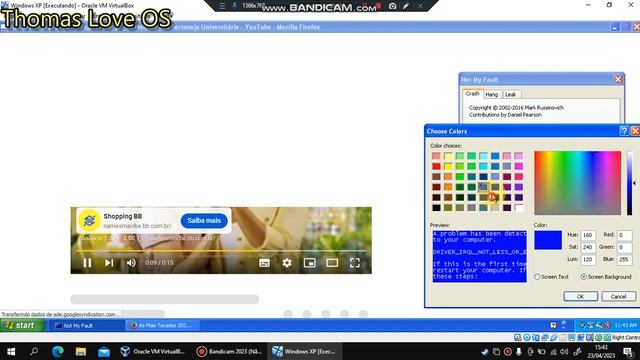640x360 pixels.
Task: Open the Windows XP start menu
Action: coord(22,325)
